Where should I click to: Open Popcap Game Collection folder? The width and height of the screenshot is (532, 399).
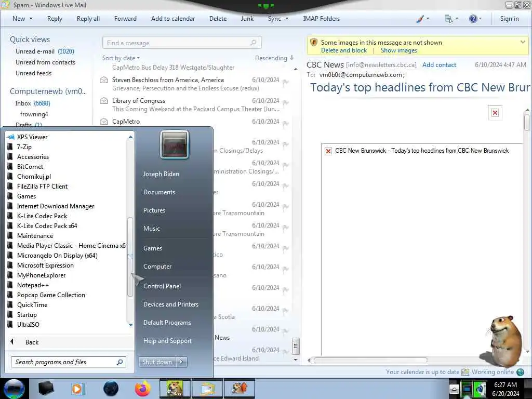(51, 295)
